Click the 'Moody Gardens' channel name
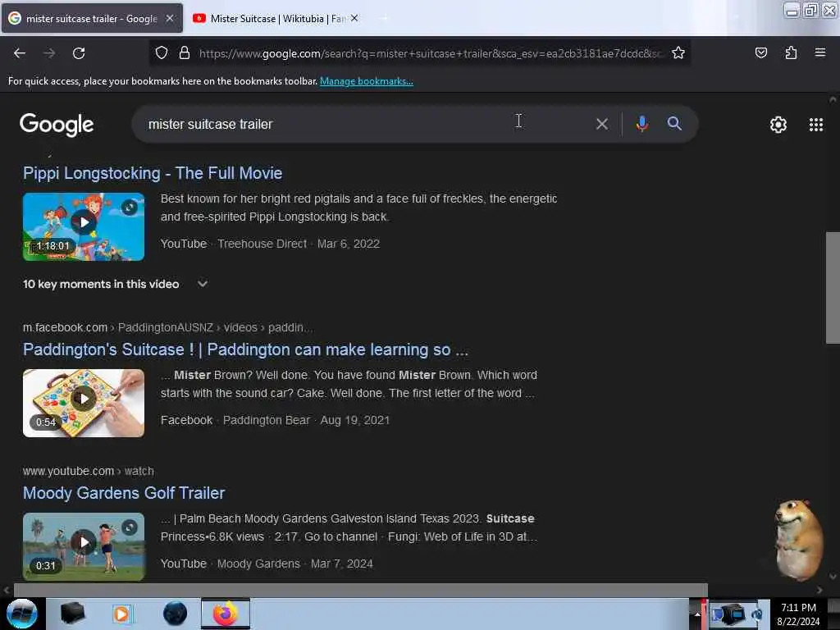Viewport: 840px width, 630px height. [x=258, y=564]
